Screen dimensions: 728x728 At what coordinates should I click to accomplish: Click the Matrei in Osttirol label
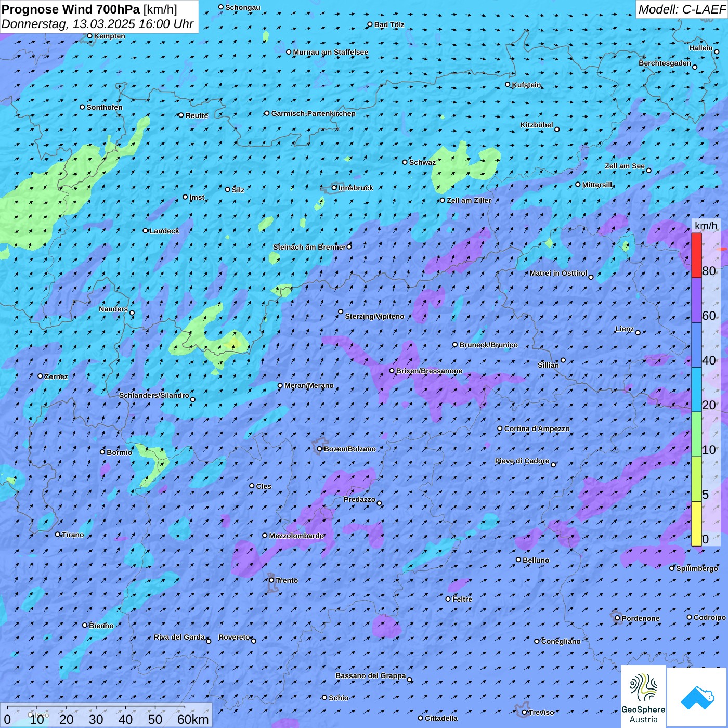click(558, 273)
